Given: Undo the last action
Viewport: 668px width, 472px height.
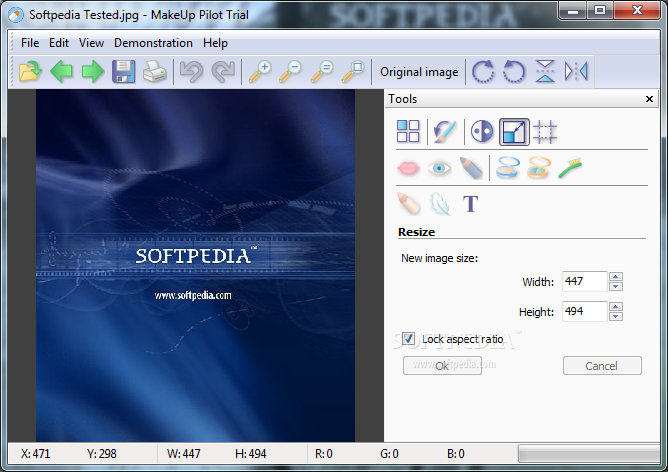Looking at the screenshot, I should click(x=191, y=71).
